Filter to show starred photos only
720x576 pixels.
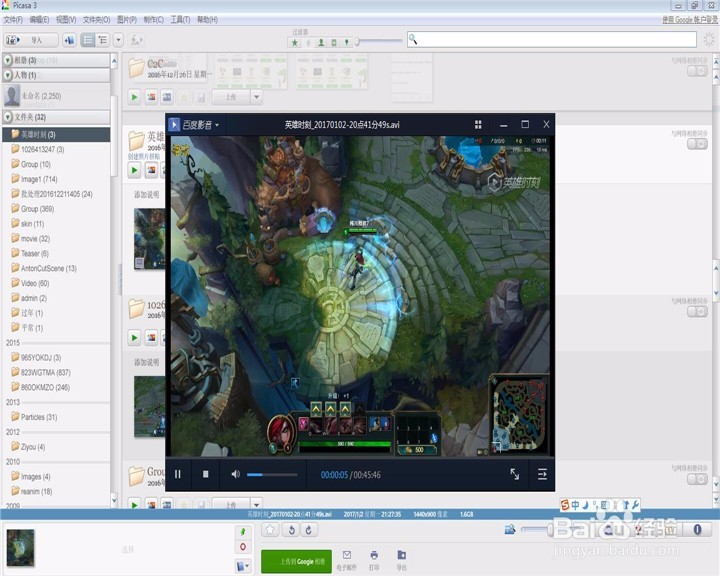coord(295,43)
